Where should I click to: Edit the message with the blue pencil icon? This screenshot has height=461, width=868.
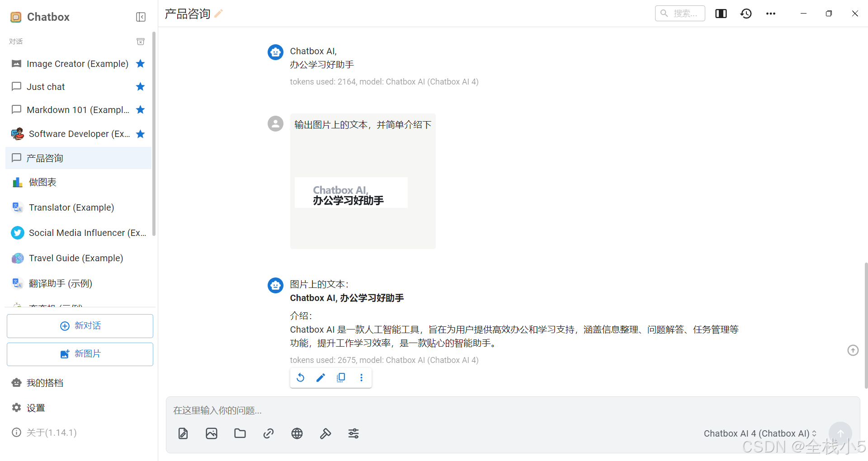[x=321, y=377]
